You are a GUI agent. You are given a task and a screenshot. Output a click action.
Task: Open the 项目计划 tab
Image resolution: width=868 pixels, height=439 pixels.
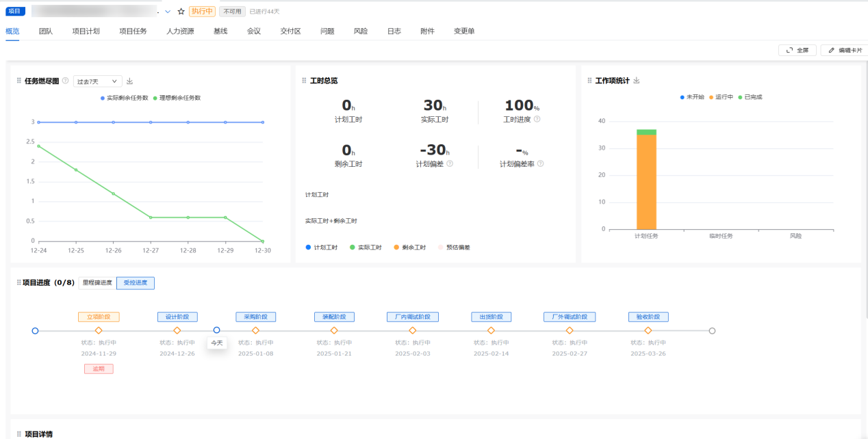point(86,31)
